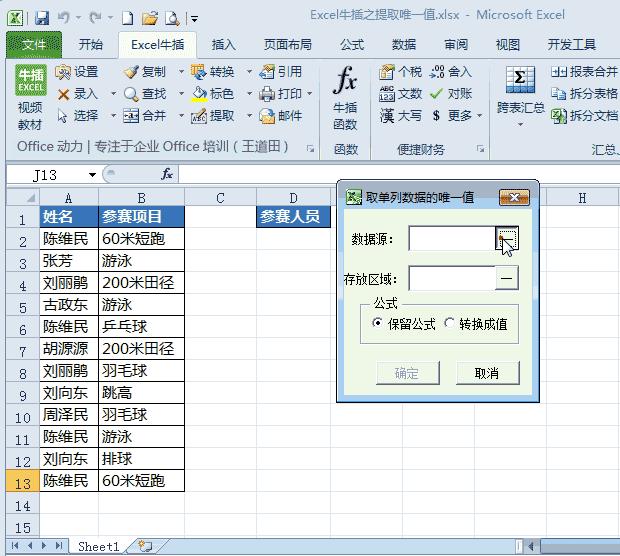Click the 数据源 range selector button
Screen dimensions: 620x556
tap(507, 238)
